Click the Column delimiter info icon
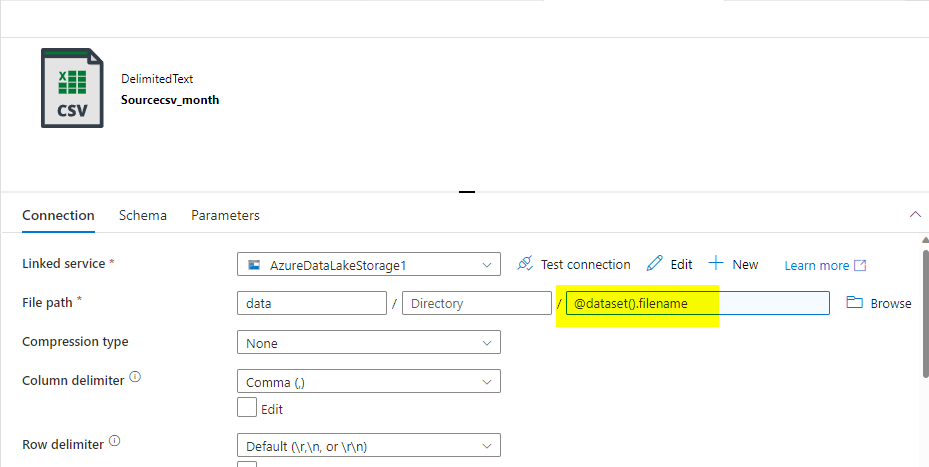The width and height of the screenshot is (929, 467). pos(135,378)
